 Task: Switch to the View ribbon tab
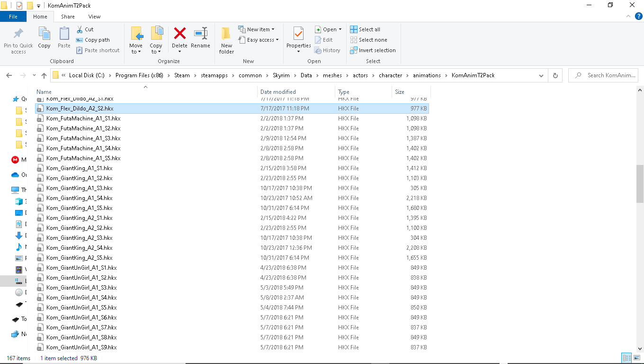(94, 17)
